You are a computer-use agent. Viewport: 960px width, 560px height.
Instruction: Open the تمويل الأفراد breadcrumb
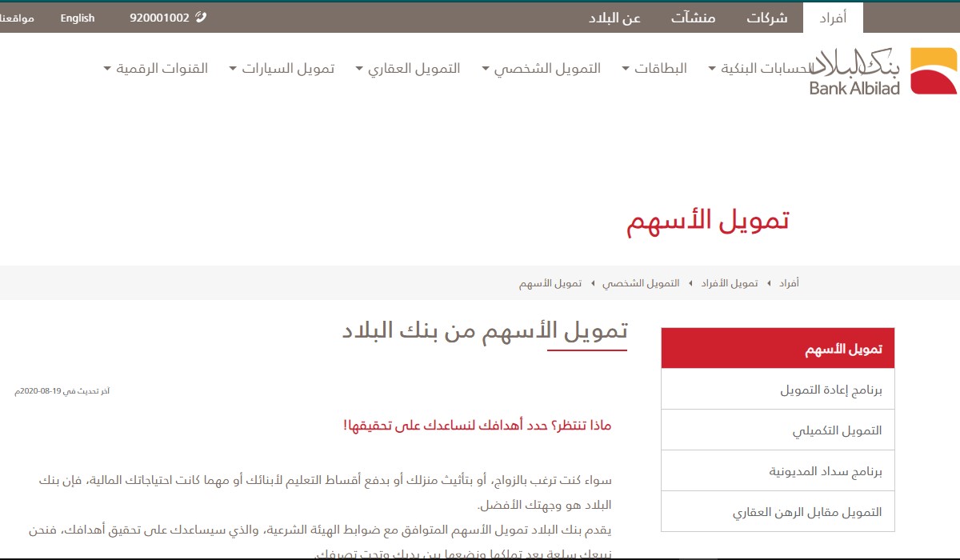click(x=730, y=283)
